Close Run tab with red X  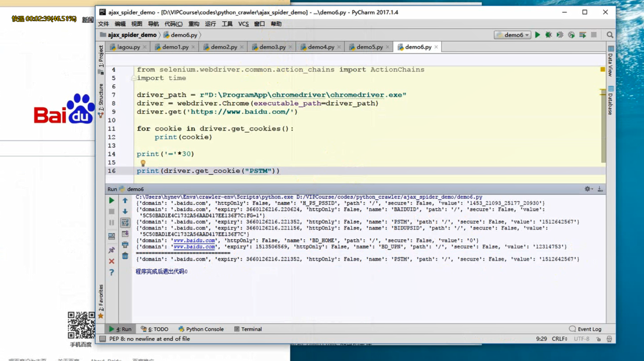(111, 261)
